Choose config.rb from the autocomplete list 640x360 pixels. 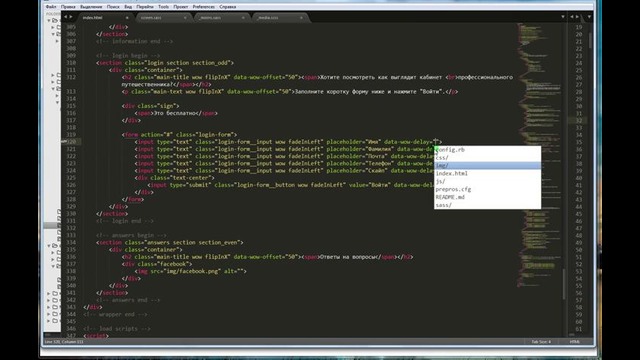pos(487,150)
